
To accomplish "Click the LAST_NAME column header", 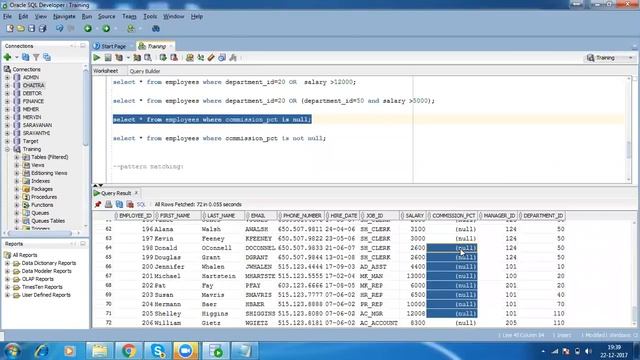I will [x=223, y=216].
